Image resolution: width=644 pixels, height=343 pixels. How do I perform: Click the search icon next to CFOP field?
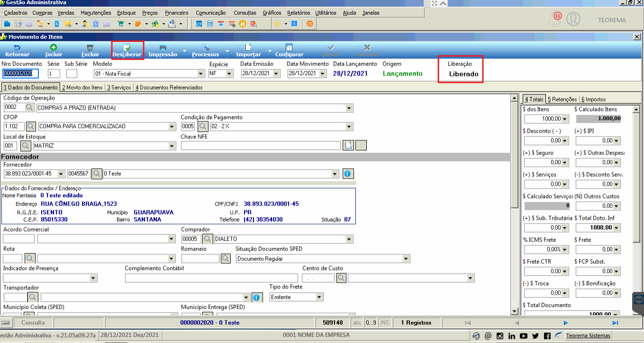tap(31, 126)
